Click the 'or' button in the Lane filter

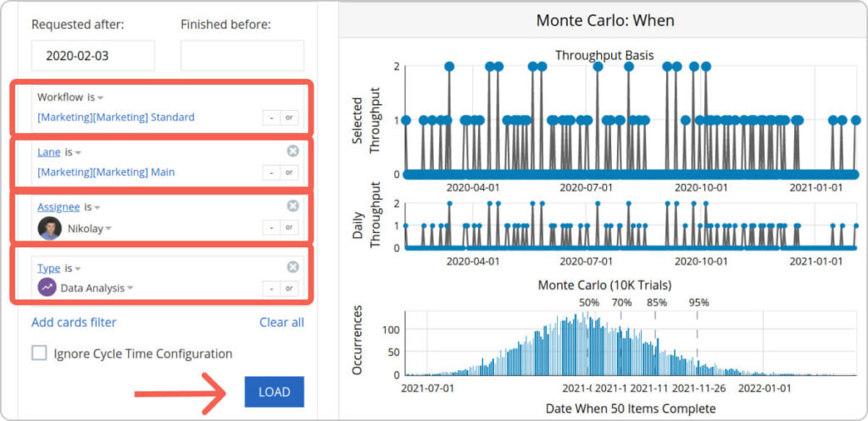[288, 173]
